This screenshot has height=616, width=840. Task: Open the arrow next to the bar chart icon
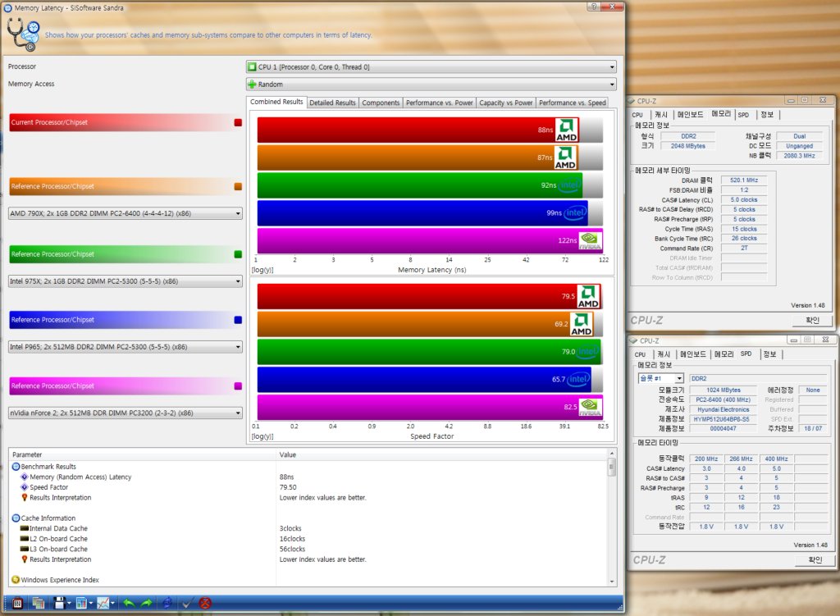[x=91, y=603]
